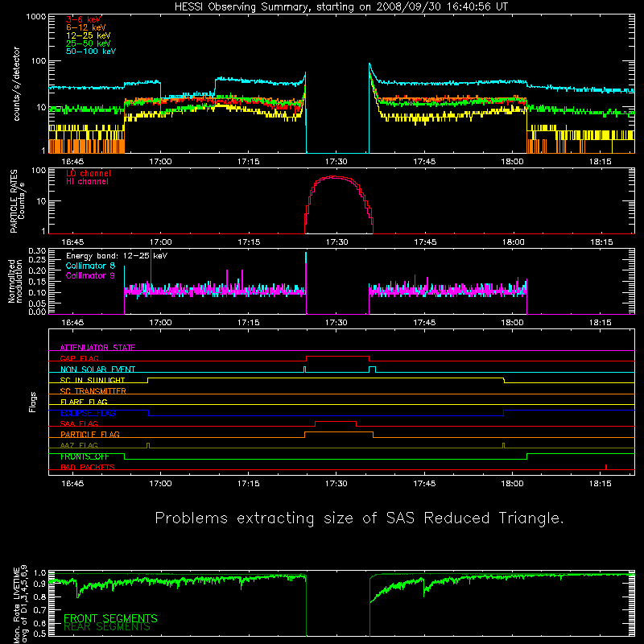Screen dimensions: 644x644
Task: Click the vertical "Flags" axis label
Action: point(33,402)
